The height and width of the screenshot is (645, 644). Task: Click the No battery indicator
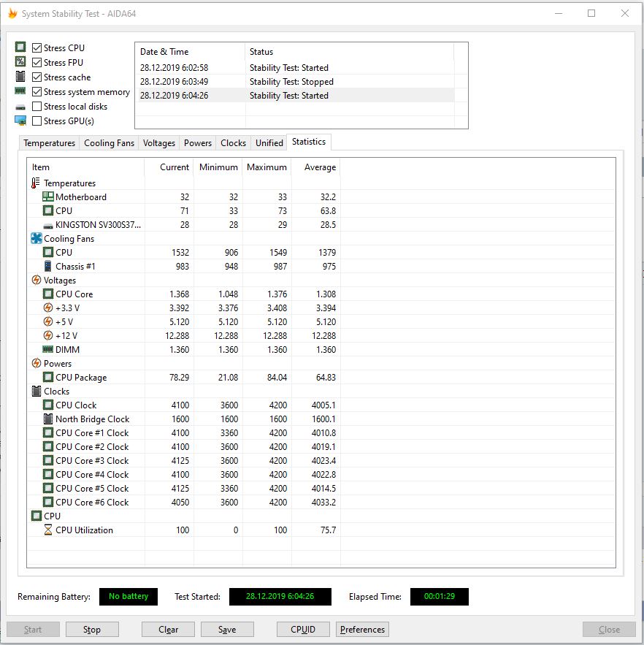tap(129, 597)
